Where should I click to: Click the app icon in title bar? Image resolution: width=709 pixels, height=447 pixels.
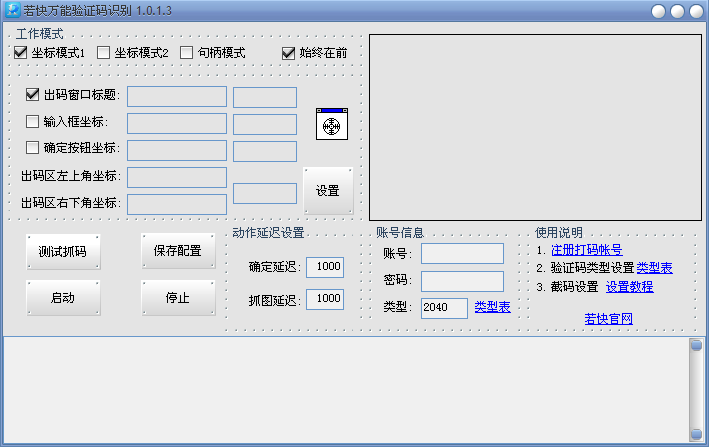pyautogui.click(x=12, y=10)
